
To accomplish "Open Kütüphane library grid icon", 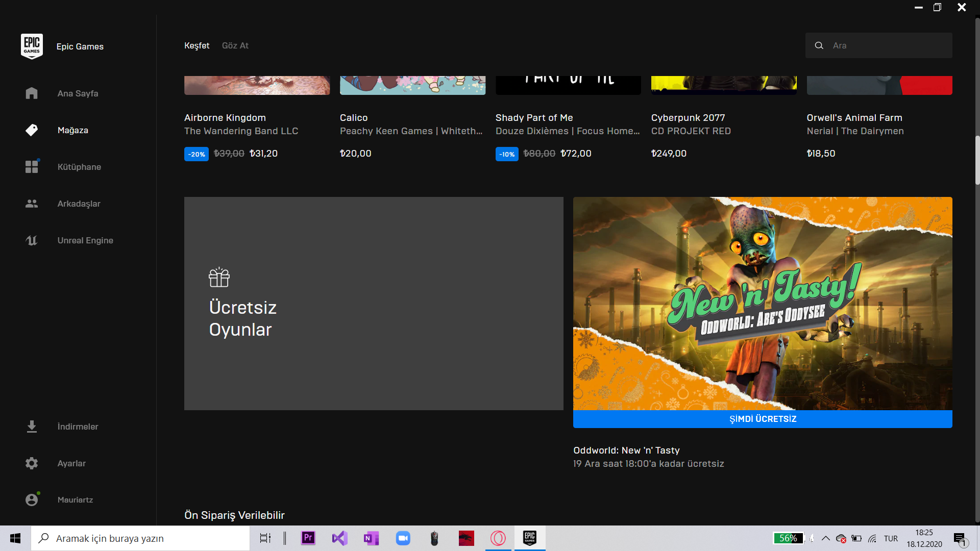I will pos(32,167).
